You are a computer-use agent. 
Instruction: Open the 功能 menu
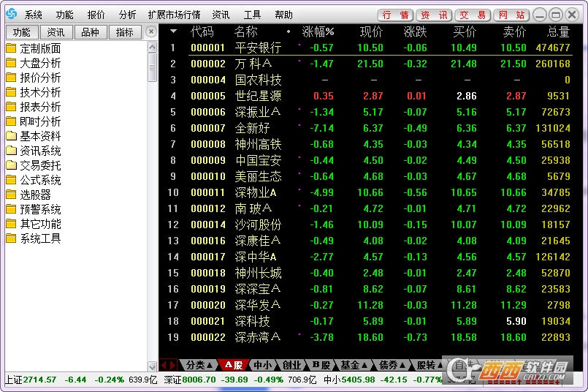pyautogui.click(x=64, y=15)
